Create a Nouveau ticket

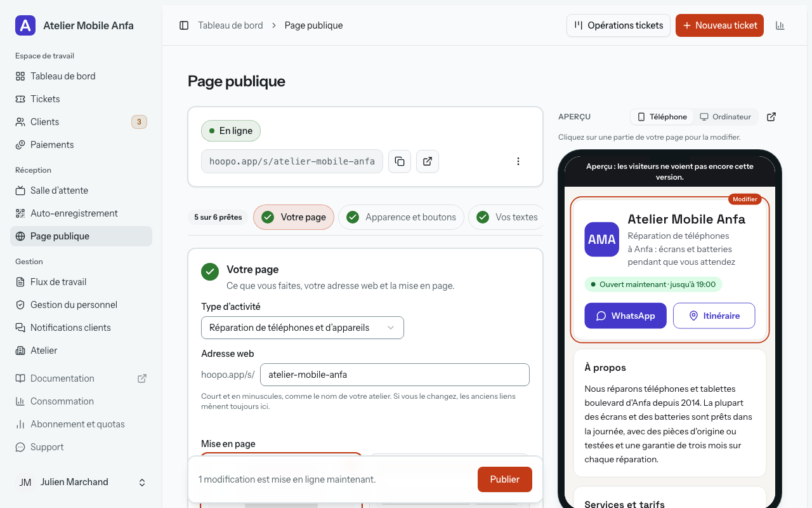719,25
